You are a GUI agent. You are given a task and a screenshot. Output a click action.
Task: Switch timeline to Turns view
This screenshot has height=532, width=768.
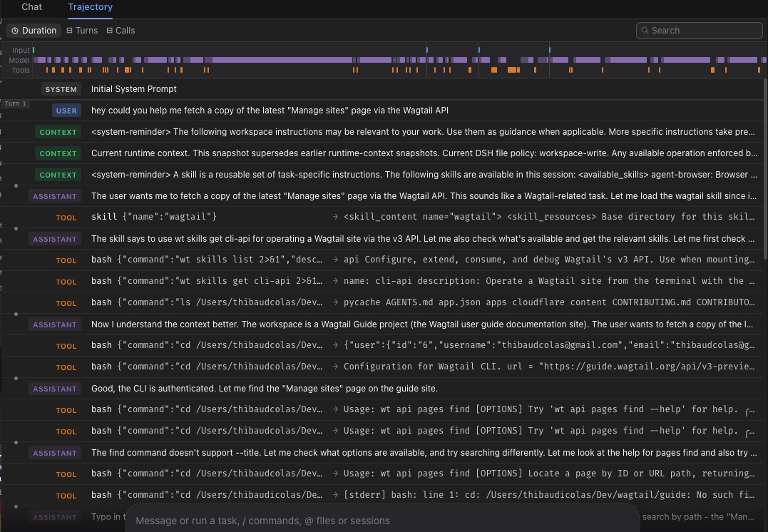click(82, 31)
